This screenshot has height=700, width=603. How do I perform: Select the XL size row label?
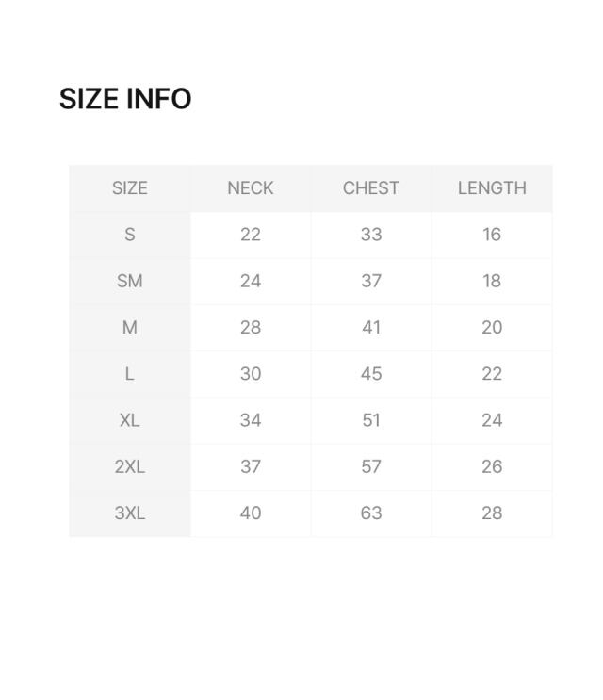[x=130, y=420]
